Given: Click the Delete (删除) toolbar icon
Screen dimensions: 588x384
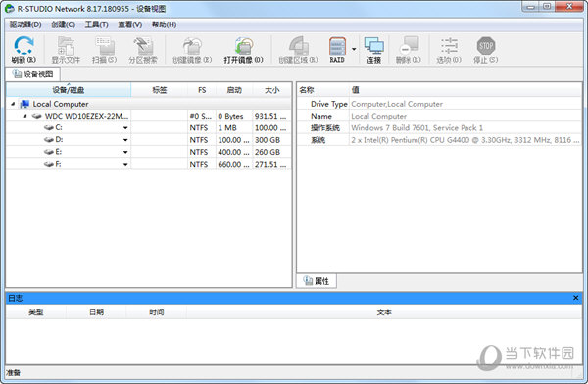Looking at the screenshot, I should [409, 50].
